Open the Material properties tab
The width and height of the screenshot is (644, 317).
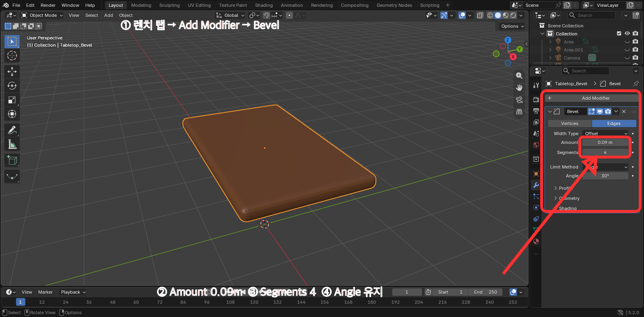coord(536,241)
